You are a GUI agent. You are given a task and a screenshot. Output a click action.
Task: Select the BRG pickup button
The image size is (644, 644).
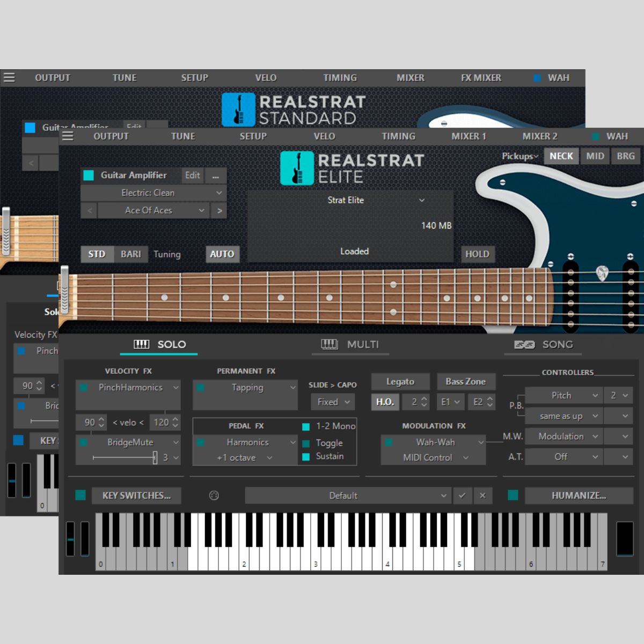[626, 156]
